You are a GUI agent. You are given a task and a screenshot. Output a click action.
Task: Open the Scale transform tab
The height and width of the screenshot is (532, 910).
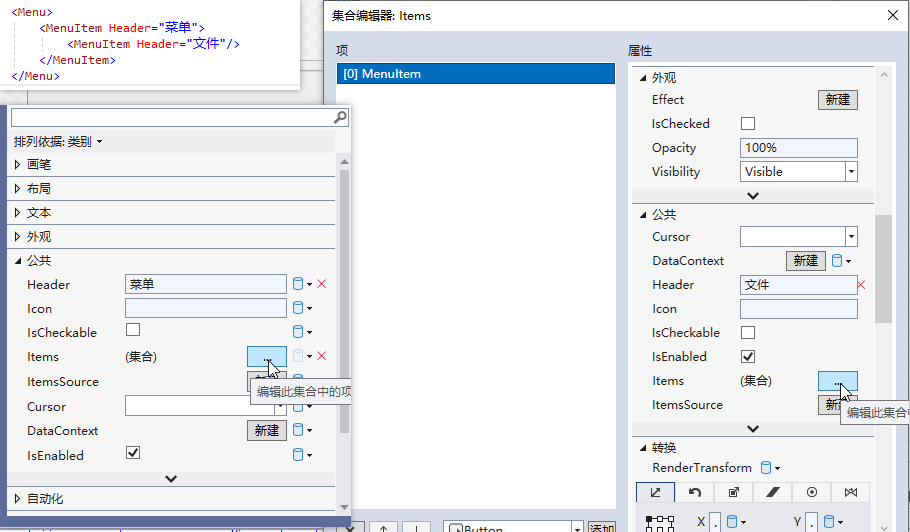click(733, 492)
